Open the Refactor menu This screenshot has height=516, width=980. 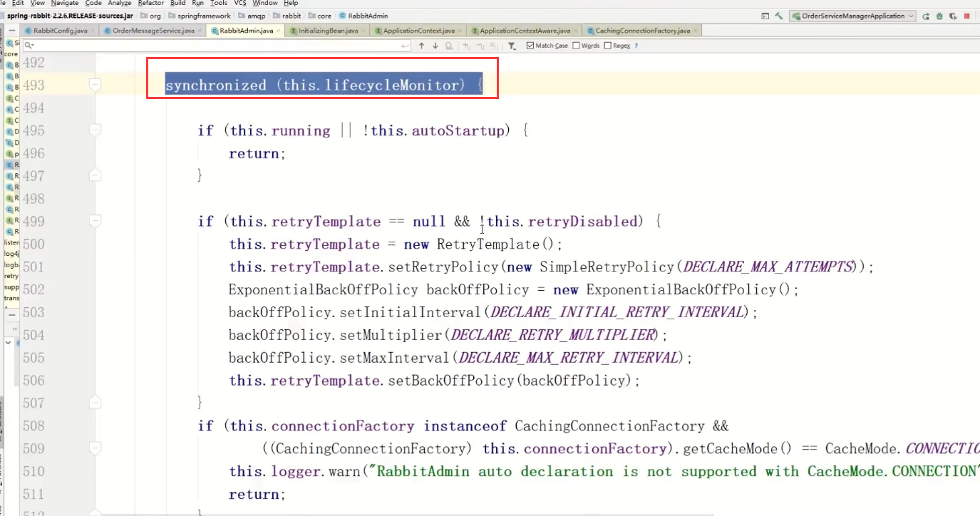pos(151,4)
